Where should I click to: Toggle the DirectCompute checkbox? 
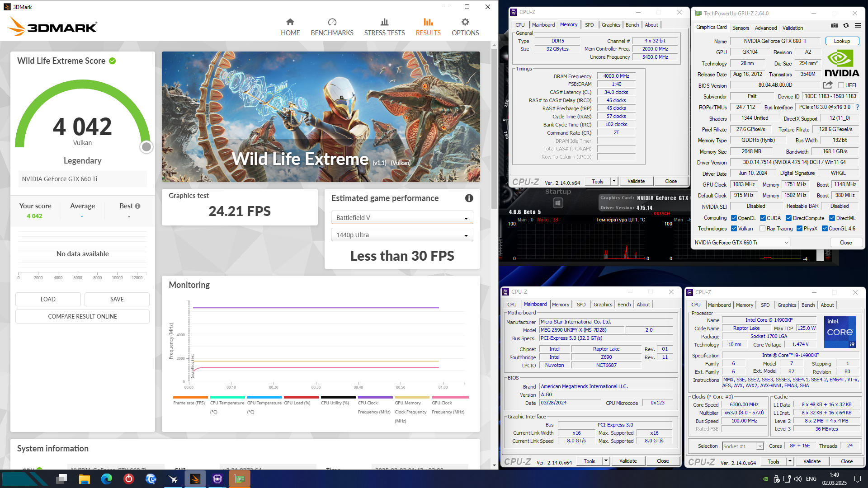coord(788,218)
